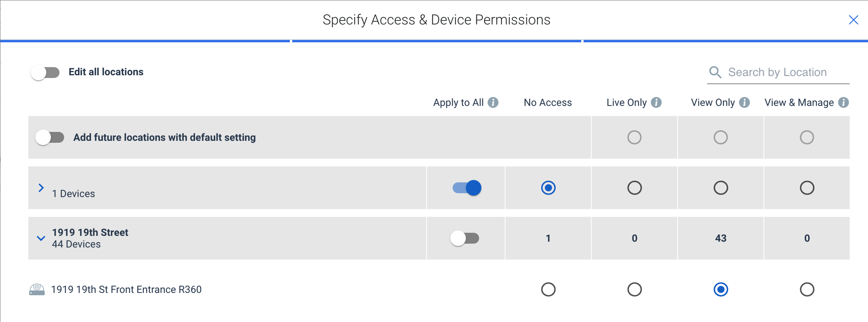Click the Front Entrance R360 camera icon
The width and height of the screenshot is (868, 322).
[x=37, y=289]
